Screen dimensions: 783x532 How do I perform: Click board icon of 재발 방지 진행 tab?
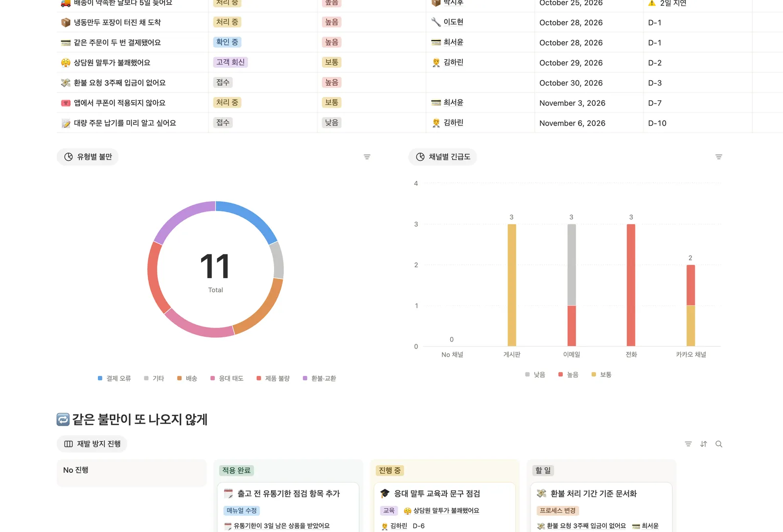pos(69,444)
